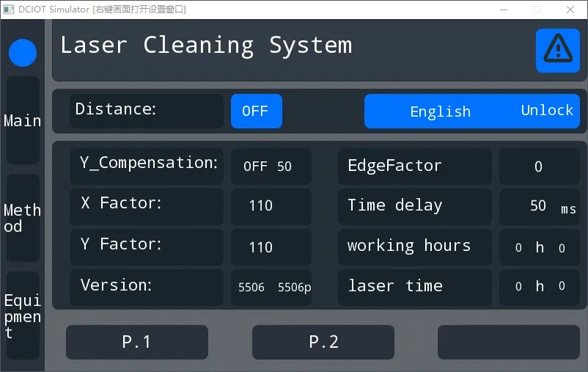Go to page P.2

(323, 342)
